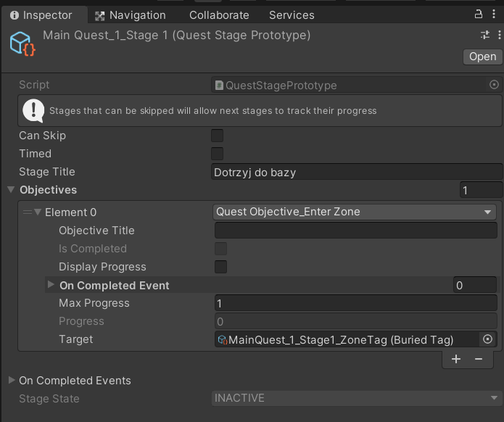This screenshot has height=422, width=504.
Task: Click the Stage Title text field
Action: click(357, 172)
